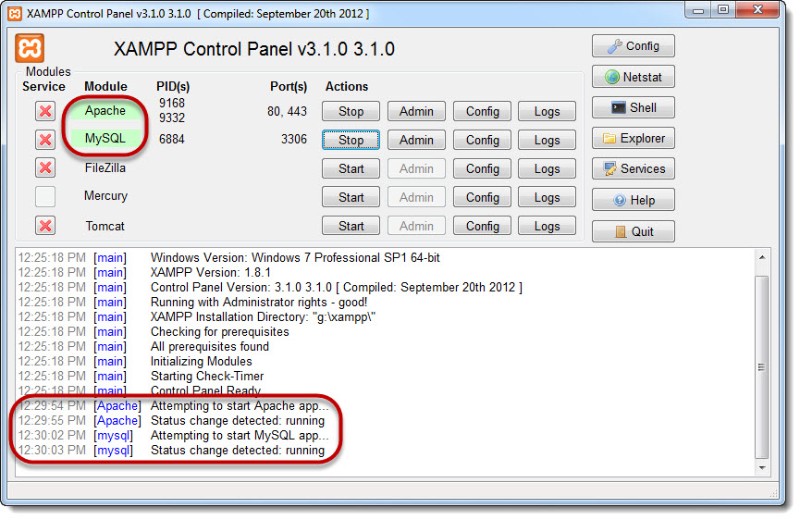Open Help

tap(633, 200)
